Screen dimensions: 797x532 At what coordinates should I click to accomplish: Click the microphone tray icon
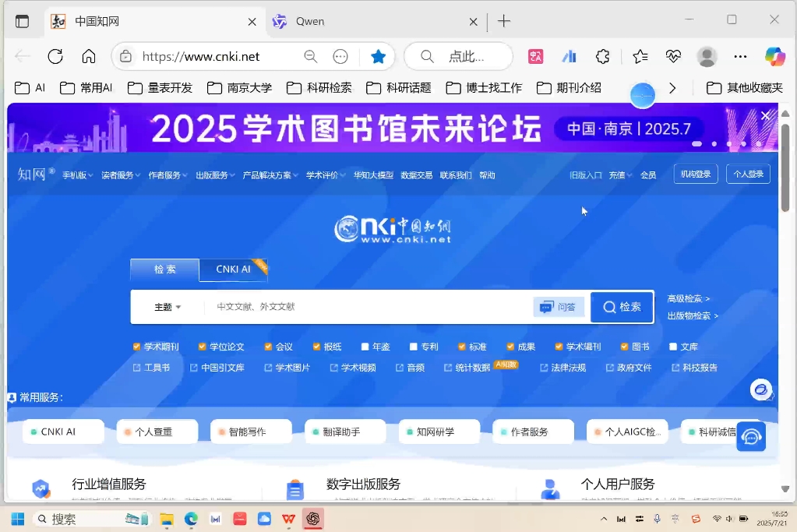657,519
